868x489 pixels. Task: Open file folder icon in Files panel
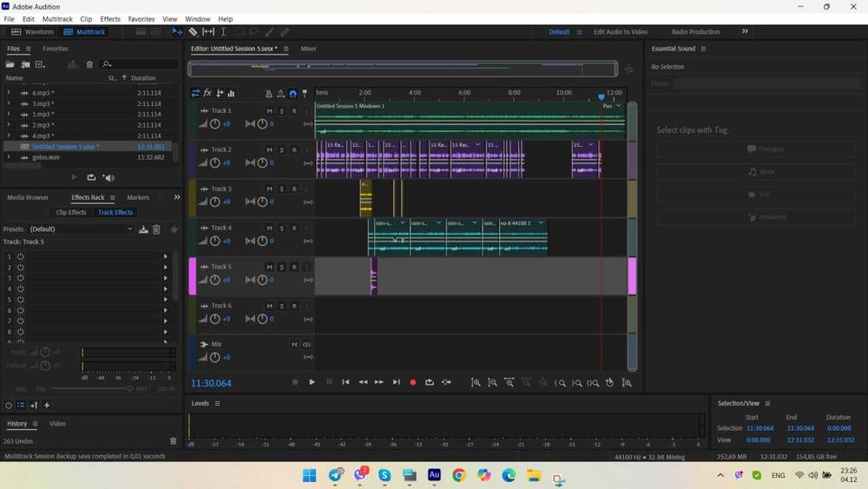(10, 64)
